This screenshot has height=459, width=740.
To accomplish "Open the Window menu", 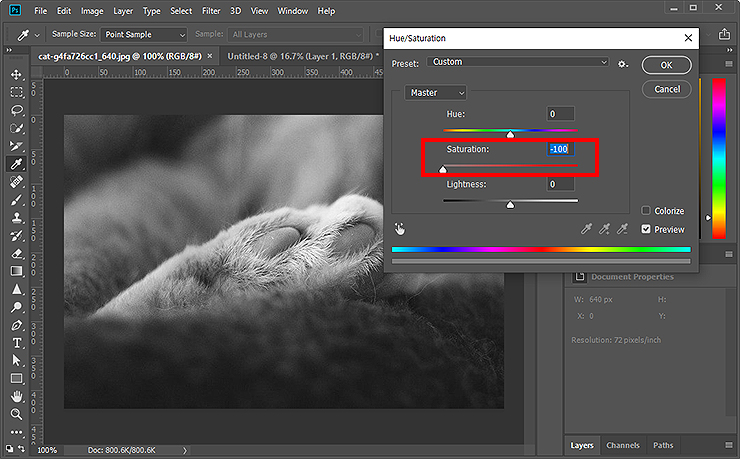I will tap(293, 11).
